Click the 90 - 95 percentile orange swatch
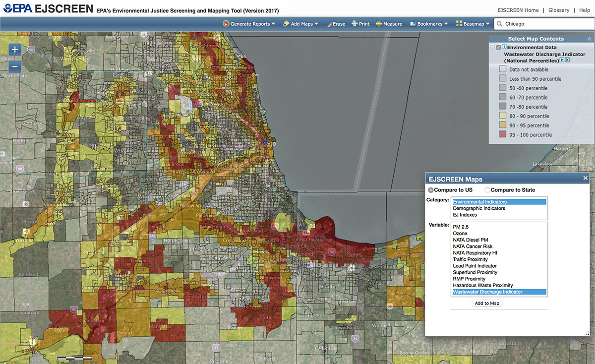The width and height of the screenshot is (595, 364). tap(503, 125)
